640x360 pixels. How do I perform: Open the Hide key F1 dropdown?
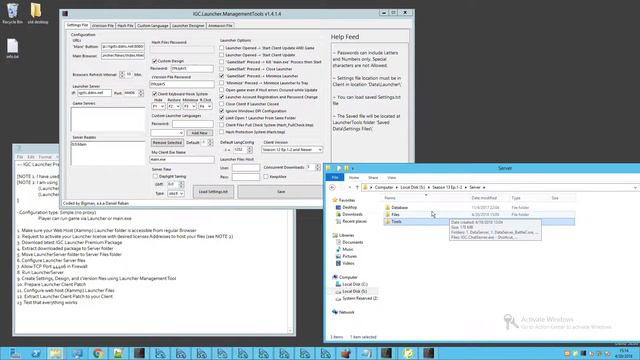click(158, 106)
